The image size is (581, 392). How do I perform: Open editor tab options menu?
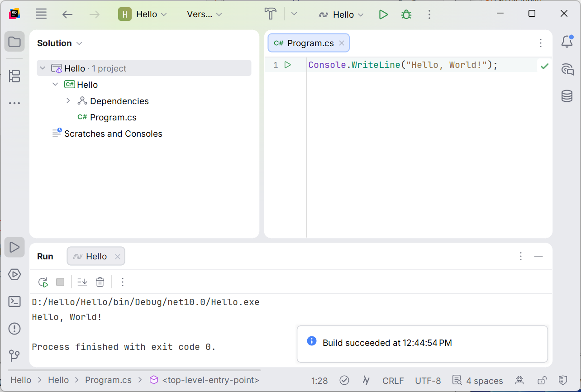coord(541,43)
